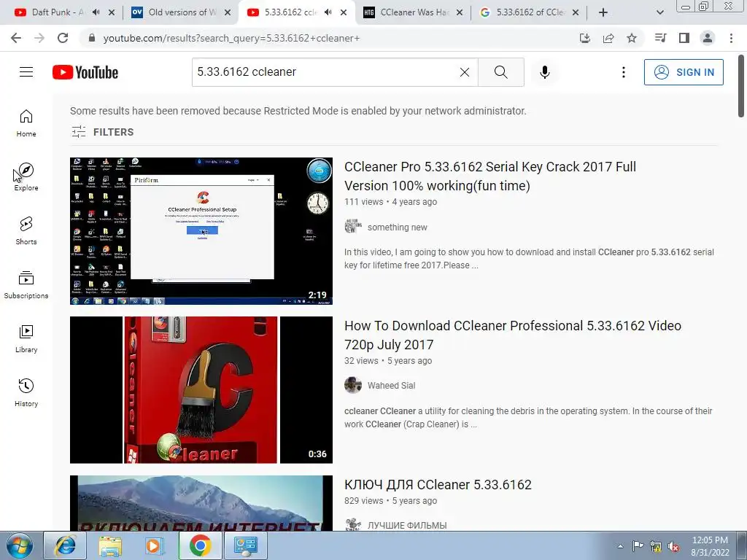Open Windows Media Player taskbar icon

155,545
